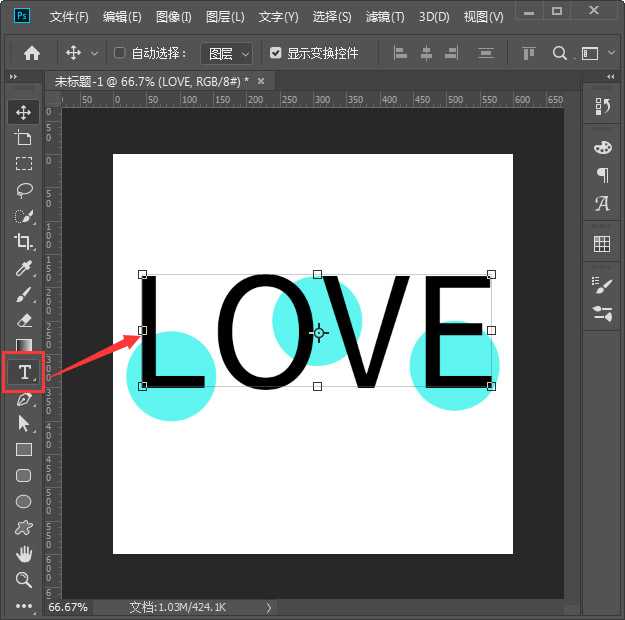Select the Horizontal Type tool
625x620 pixels.
click(x=25, y=372)
